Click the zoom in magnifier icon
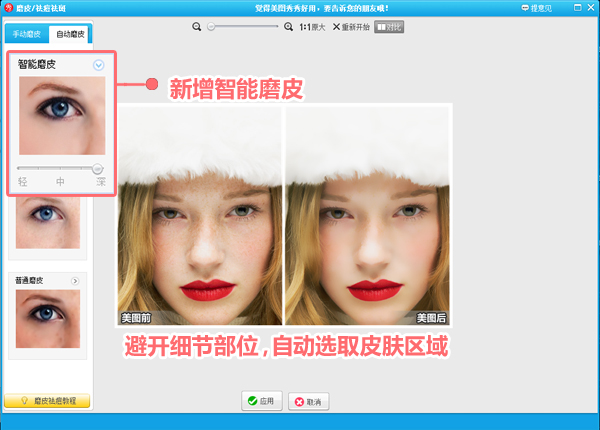Viewport: 600px width, 430px height. [289, 27]
